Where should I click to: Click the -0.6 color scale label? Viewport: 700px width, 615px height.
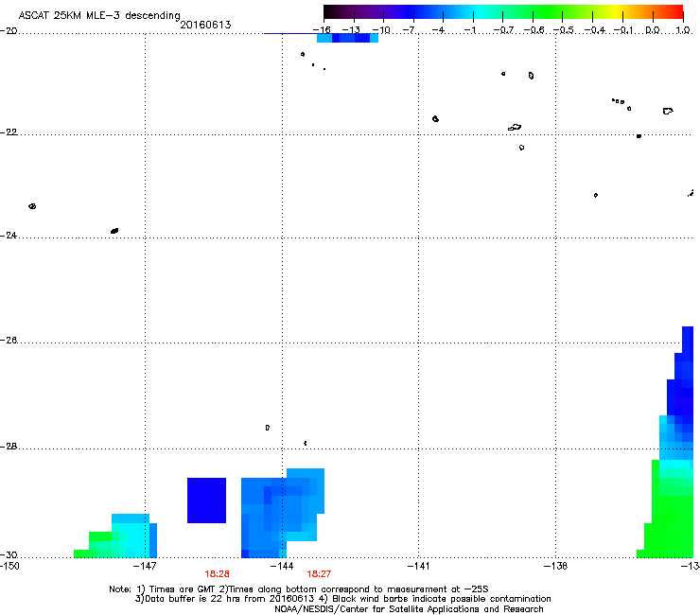click(x=534, y=30)
